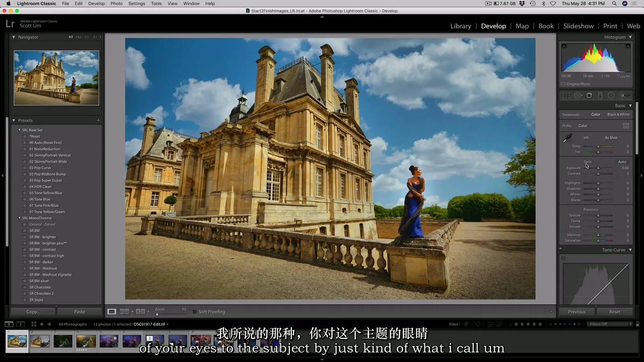Activate the Spot Removal tool
This screenshot has height=362, width=644.
tap(578, 96)
